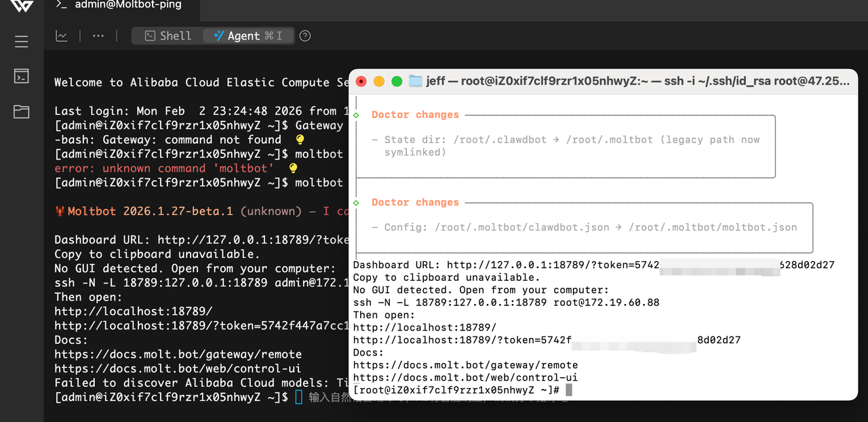The width and height of the screenshot is (868, 422).
Task: Click lightbulb hint after unknown command 'moltbot'
Action: point(293,168)
